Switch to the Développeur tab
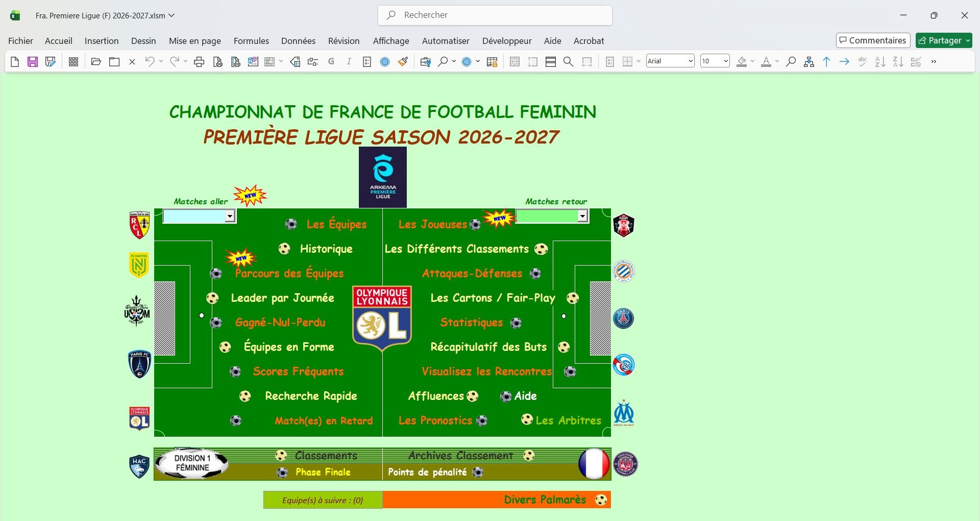980x521 pixels. [507, 41]
